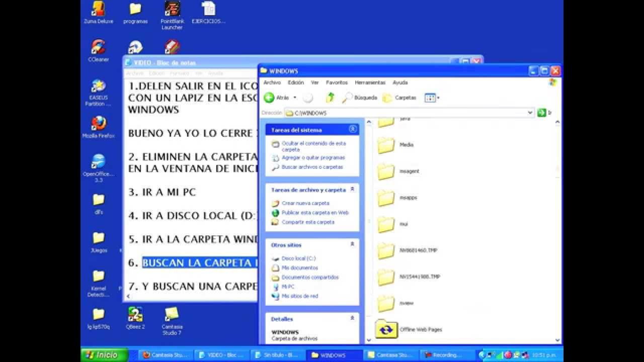Click Buscar archivos o carpetas link
644x362 pixels.
pyautogui.click(x=312, y=167)
